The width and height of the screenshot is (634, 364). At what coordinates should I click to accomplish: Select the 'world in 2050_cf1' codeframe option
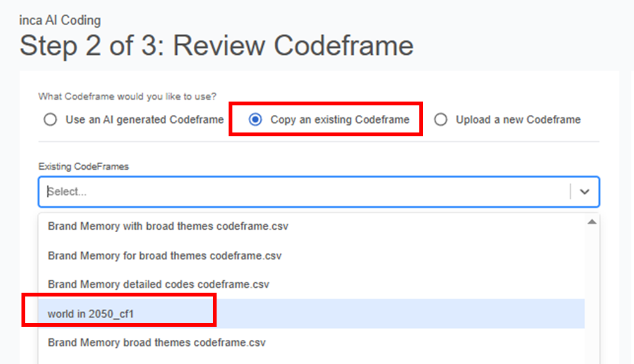click(x=92, y=314)
